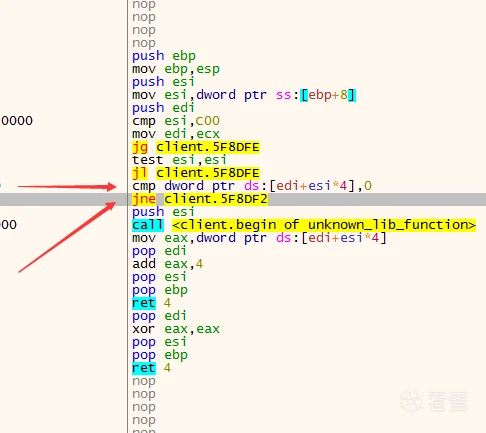Select 'mov esi,dword ptr ss:[ebp+8]' line
This screenshot has width=486, height=433.
click(x=244, y=95)
